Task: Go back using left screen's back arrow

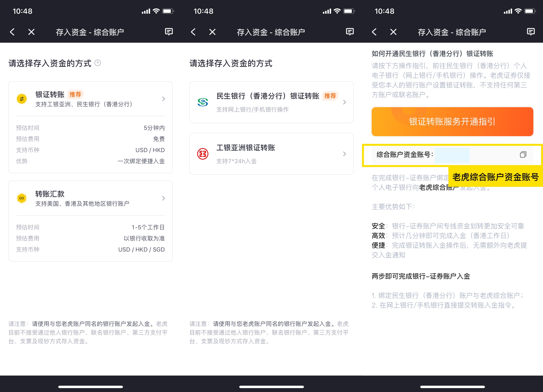Action: pyautogui.click(x=12, y=32)
